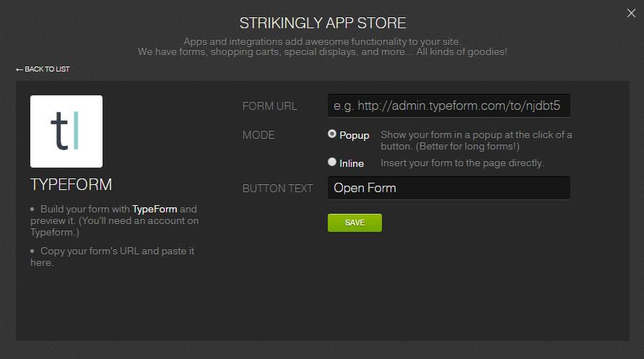
Task: Click the 'Copy your form's URL' instruction
Action: [112, 256]
